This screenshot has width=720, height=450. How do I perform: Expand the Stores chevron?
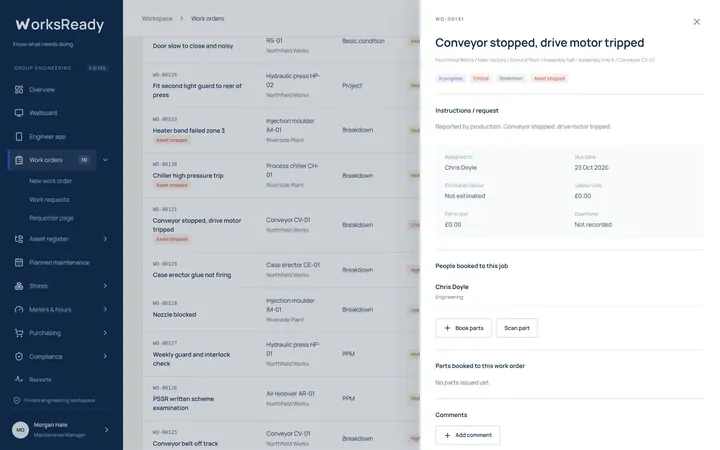tap(105, 286)
